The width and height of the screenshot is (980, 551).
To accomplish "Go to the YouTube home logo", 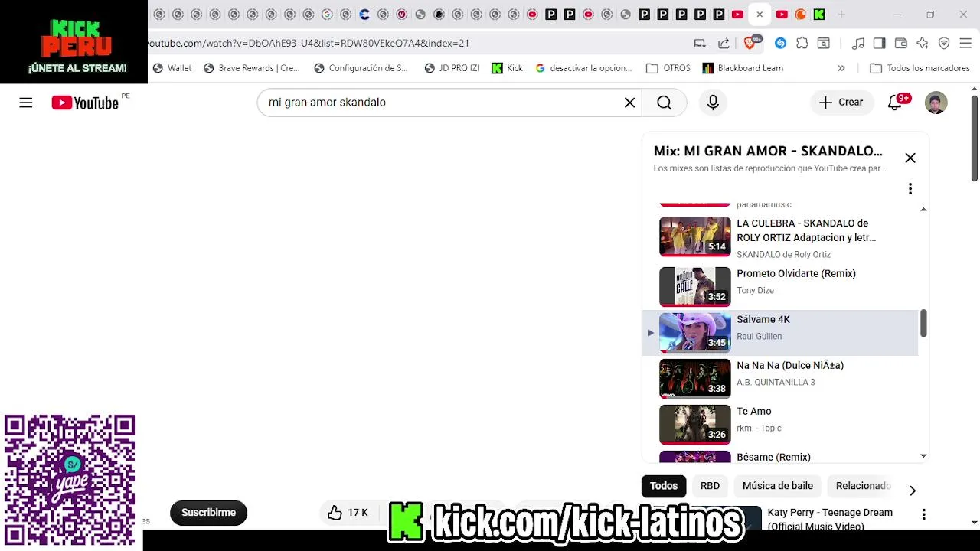I will 85,103.
